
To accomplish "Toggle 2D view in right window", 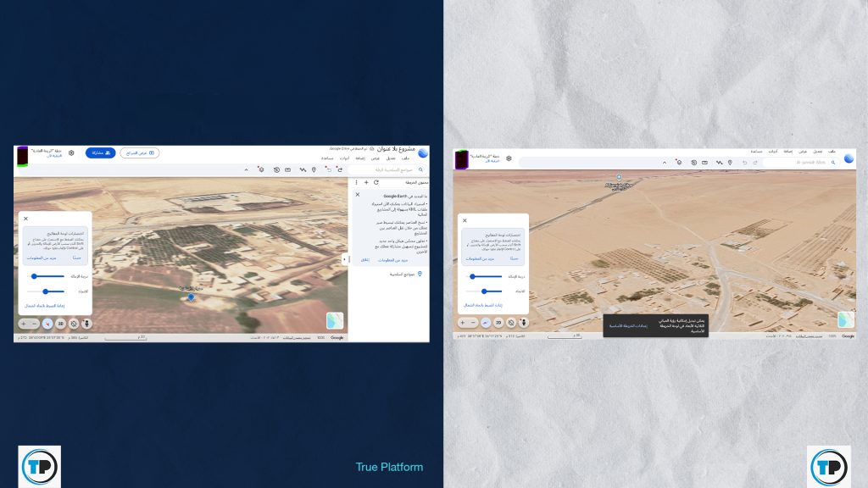I will (x=498, y=323).
